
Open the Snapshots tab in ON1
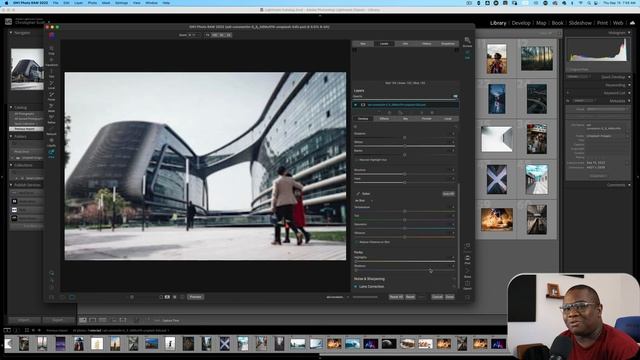coord(448,44)
